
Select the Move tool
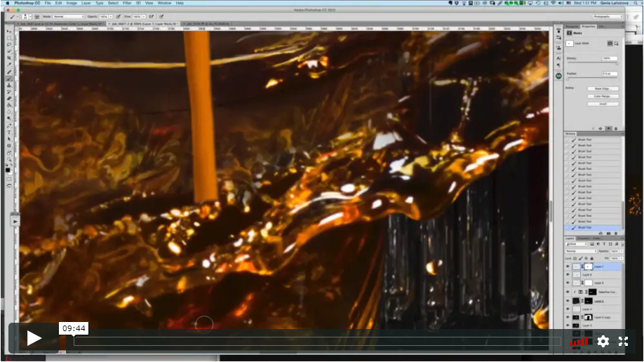pyautogui.click(x=9, y=32)
